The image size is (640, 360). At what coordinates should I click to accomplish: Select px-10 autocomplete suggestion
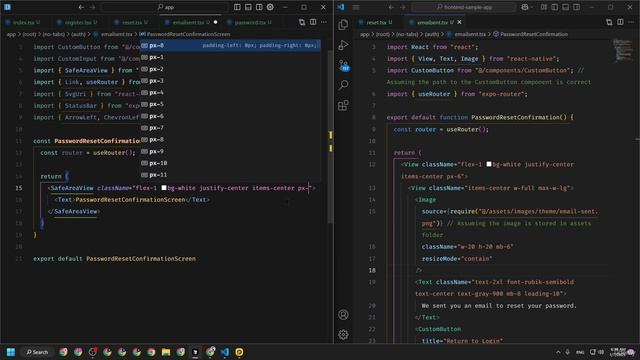pyautogui.click(x=230, y=163)
